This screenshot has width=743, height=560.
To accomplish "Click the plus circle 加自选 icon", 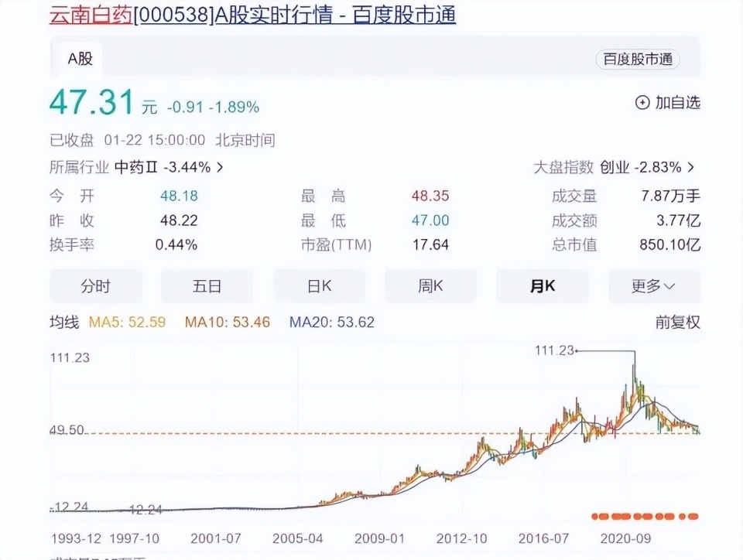I will [642, 102].
